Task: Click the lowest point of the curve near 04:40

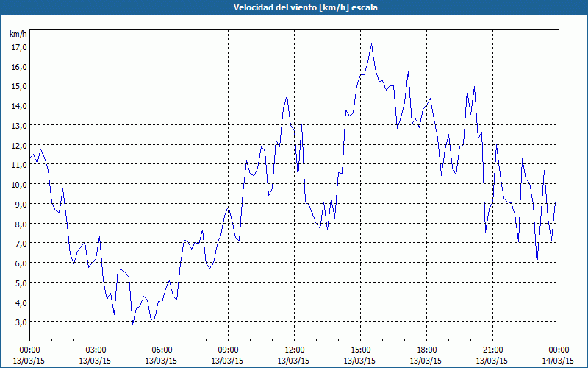Action: [x=132, y=325]
